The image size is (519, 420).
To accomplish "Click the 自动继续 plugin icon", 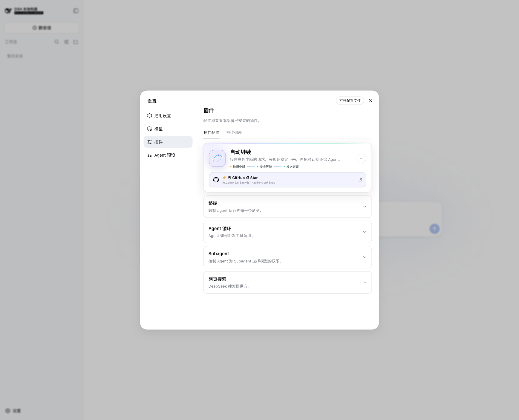I will point(217,158).
